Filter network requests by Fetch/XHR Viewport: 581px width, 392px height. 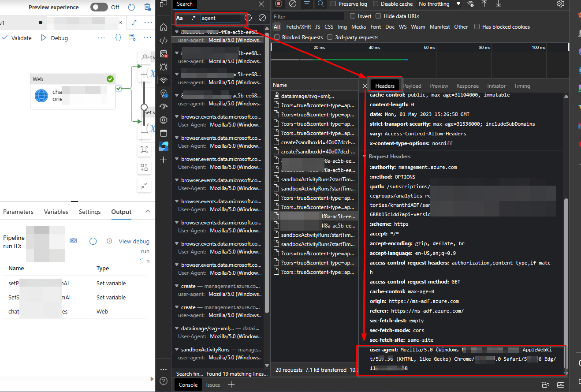click(298, 27)
